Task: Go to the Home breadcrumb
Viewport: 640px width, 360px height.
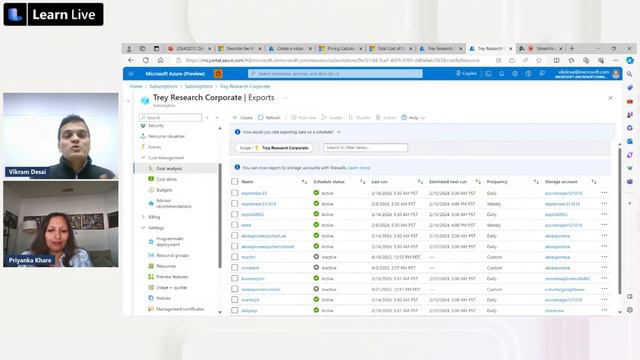Action: pos(136,87)
